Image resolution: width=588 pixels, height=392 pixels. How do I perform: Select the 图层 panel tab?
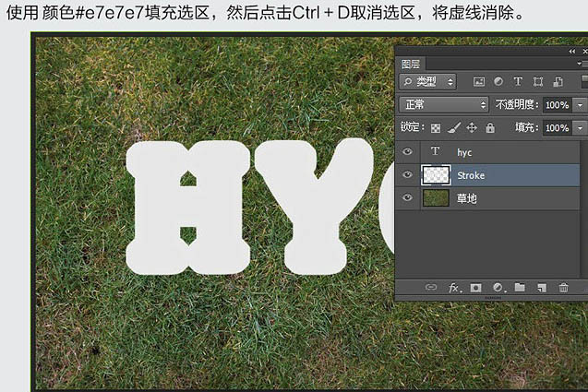coord(411,64)
